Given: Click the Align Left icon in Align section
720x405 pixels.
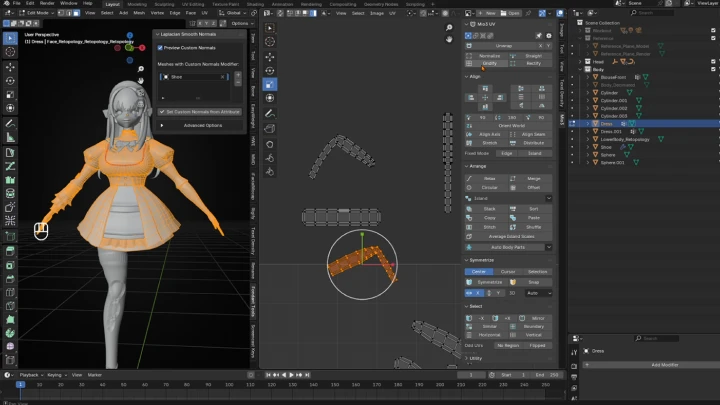Looking at the screenshot, I should point(471,97).
